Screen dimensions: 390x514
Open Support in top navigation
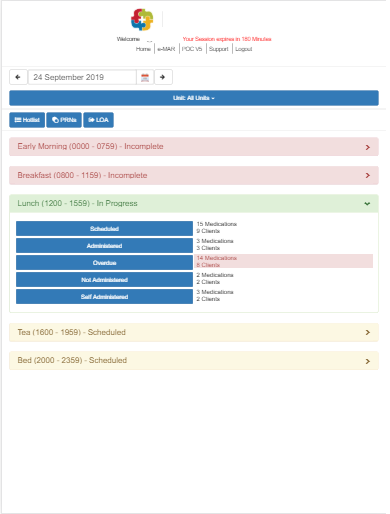[x=219, y=49]
